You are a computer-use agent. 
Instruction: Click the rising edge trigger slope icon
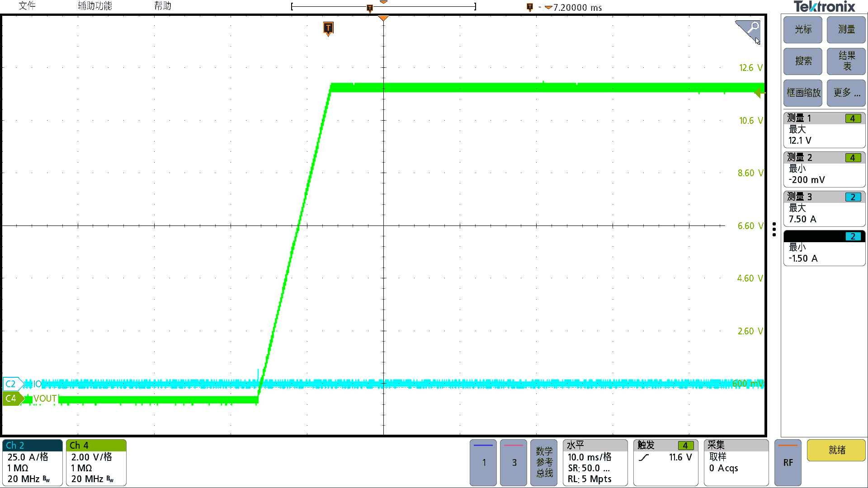click(x=644, y=458)
